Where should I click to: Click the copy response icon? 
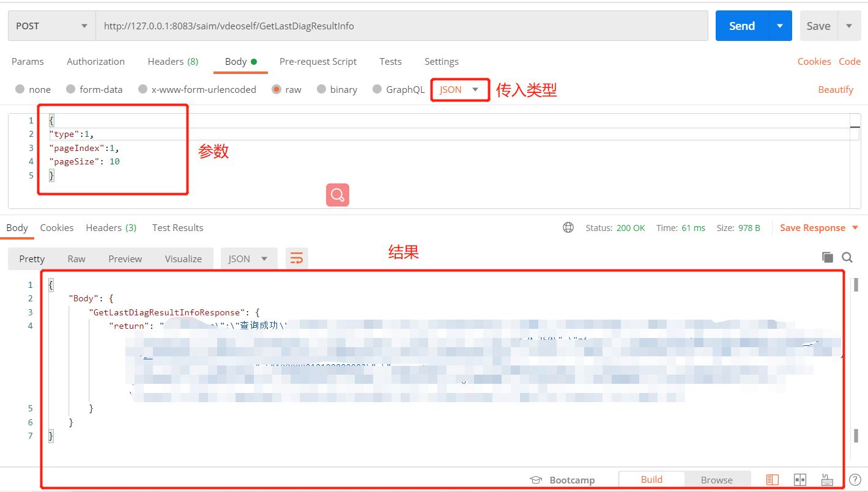click(x=828, y=257)
